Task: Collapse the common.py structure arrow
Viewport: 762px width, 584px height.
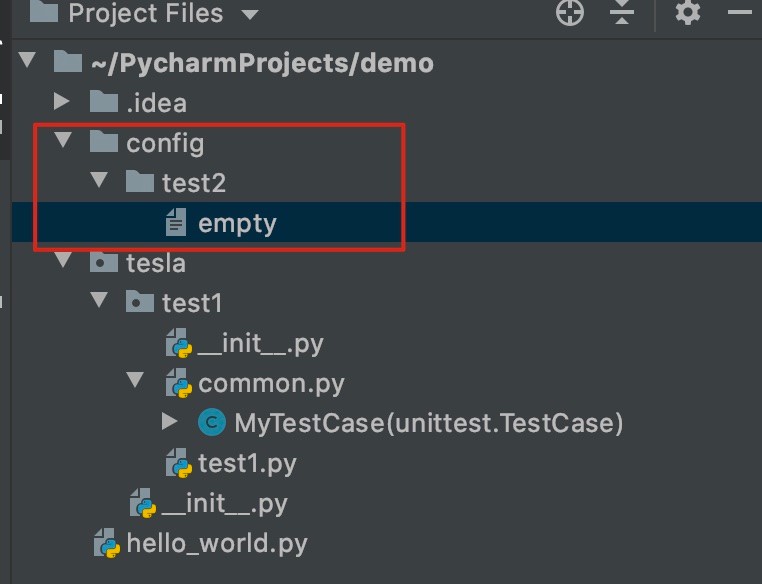Action: 135,379
